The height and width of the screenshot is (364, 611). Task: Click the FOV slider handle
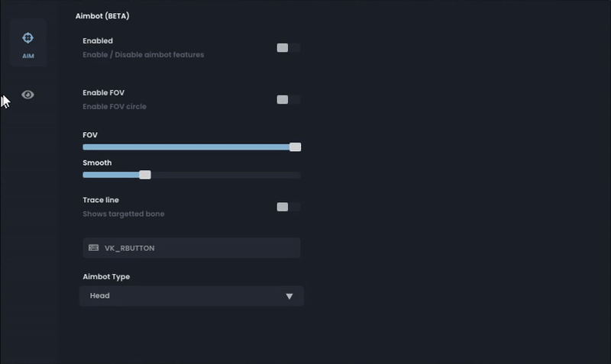coord(295,147)
